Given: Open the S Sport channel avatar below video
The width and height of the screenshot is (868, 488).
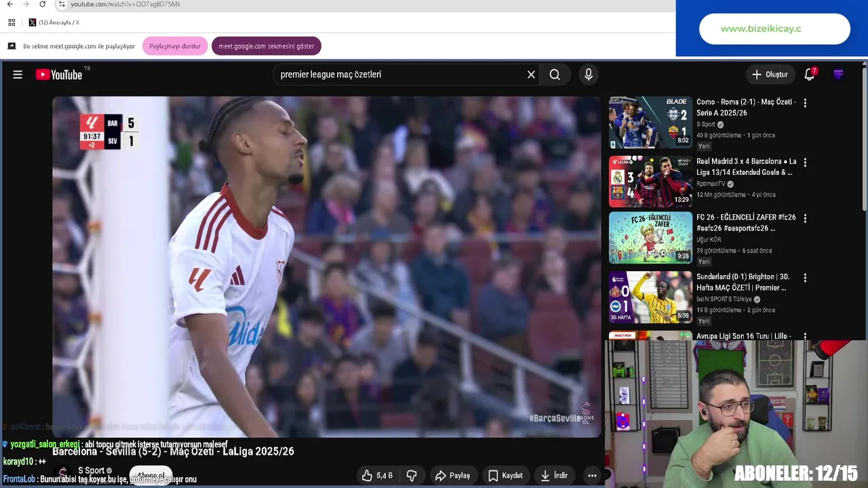Looking at the screenshot, I should (62, 474).
